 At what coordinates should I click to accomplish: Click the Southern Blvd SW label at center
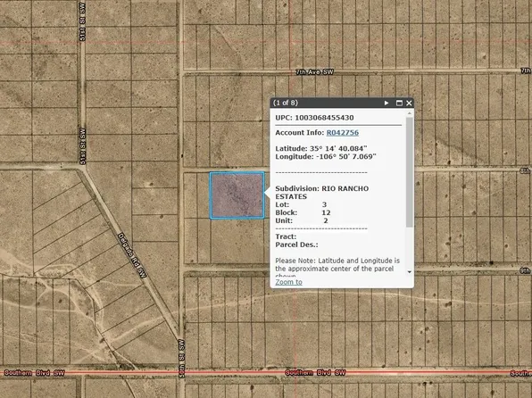tap(315, 372)
